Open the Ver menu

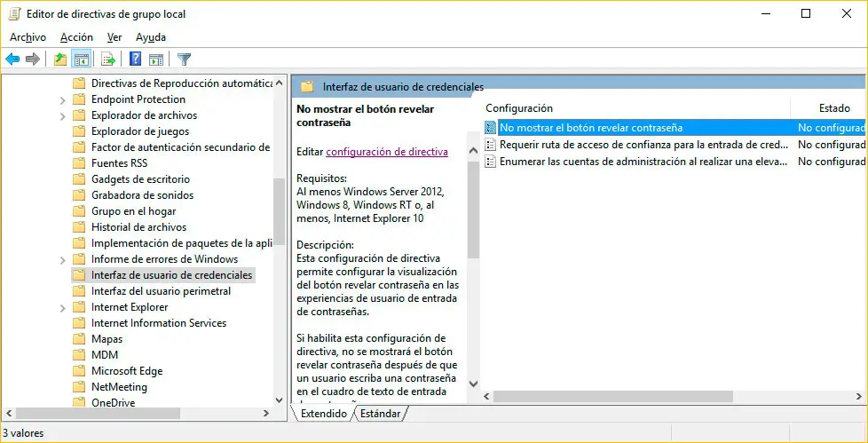click(x=114, y=37)
